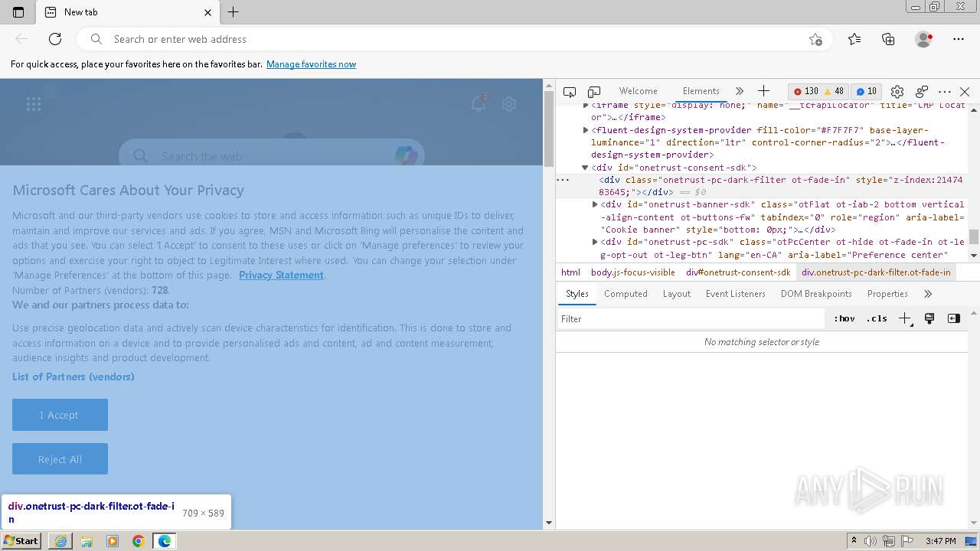Collapse the onetrust-consent-sdk div node
This screenshot has width=980, height=551.
coord(585,168)
